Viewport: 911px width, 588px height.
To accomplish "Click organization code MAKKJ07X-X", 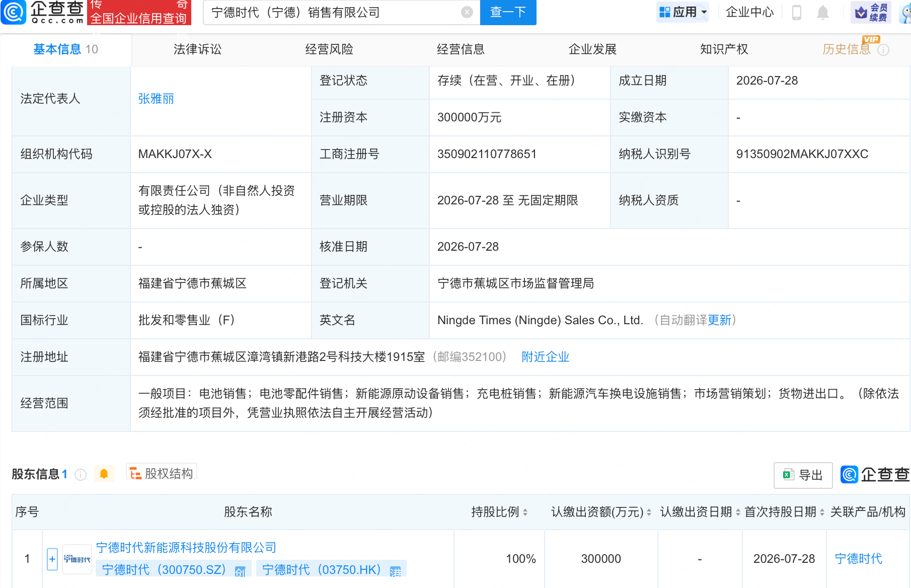I will click(175, 154).
